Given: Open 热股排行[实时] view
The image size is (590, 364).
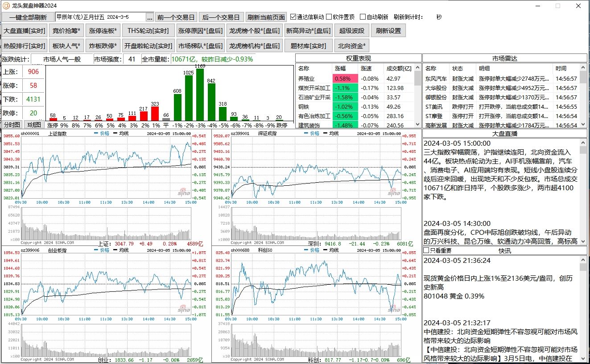Looking at the screenshot, I should click(25, 45).
